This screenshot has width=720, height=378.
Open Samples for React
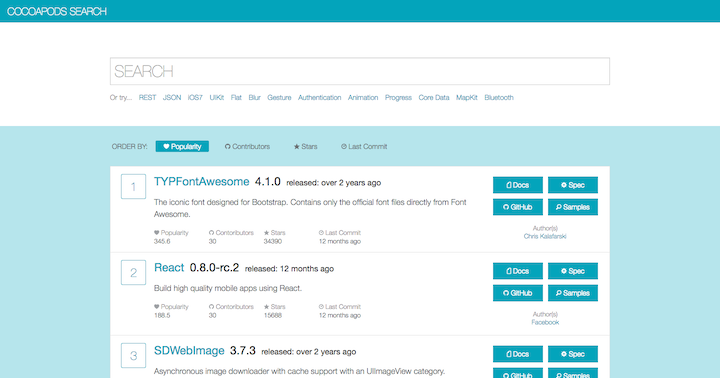(573, 293)
